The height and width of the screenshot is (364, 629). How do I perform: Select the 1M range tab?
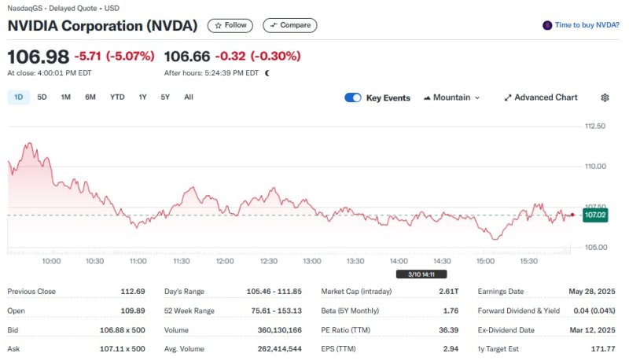click(x=66, y=97)
